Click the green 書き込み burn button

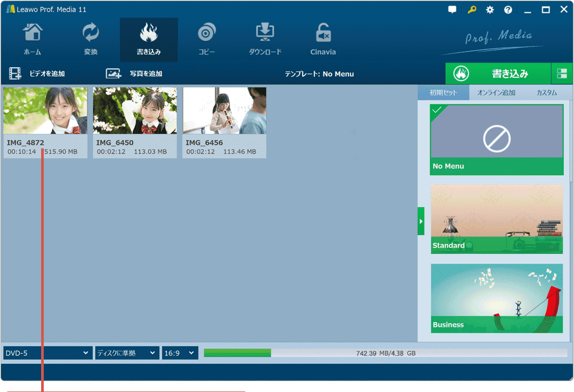(x=497, y=74)
